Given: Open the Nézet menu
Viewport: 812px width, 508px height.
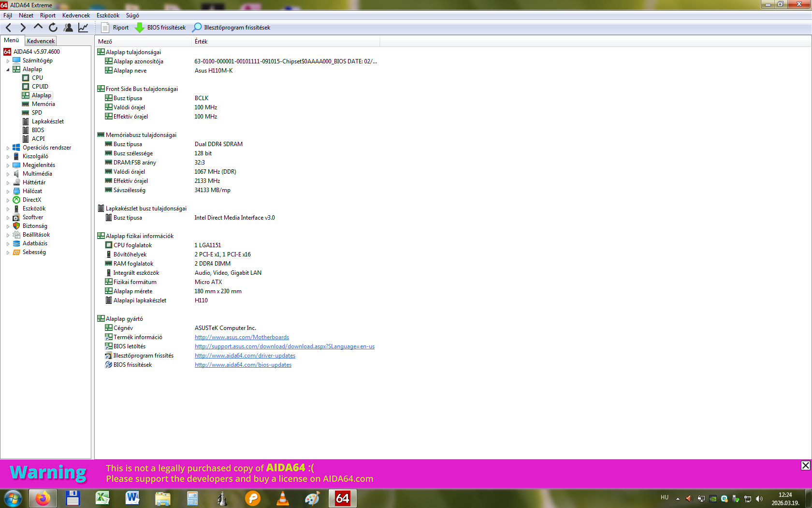Looking at the screenshot, I should (26, 15).
